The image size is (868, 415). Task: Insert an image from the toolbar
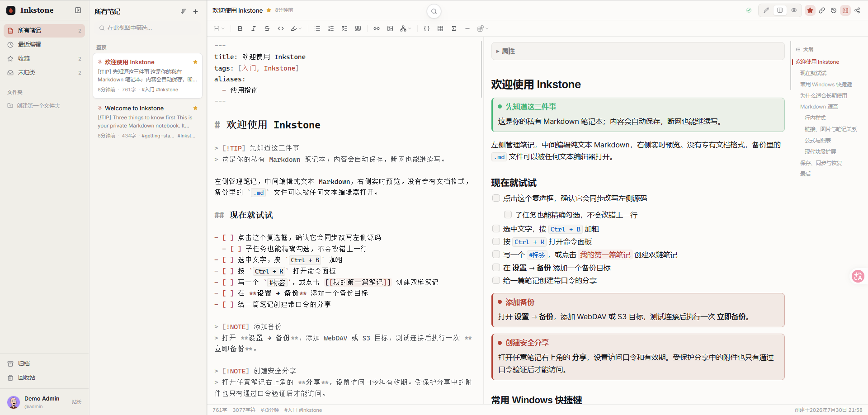(x=390, y=28)
